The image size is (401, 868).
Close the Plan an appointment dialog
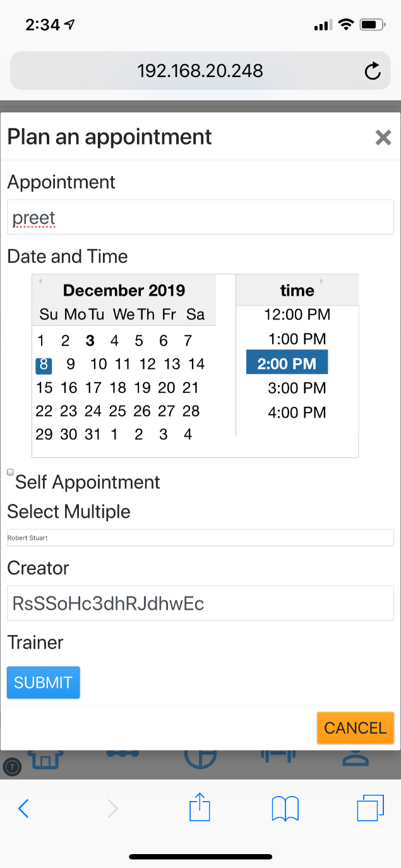tap(383, 137)
